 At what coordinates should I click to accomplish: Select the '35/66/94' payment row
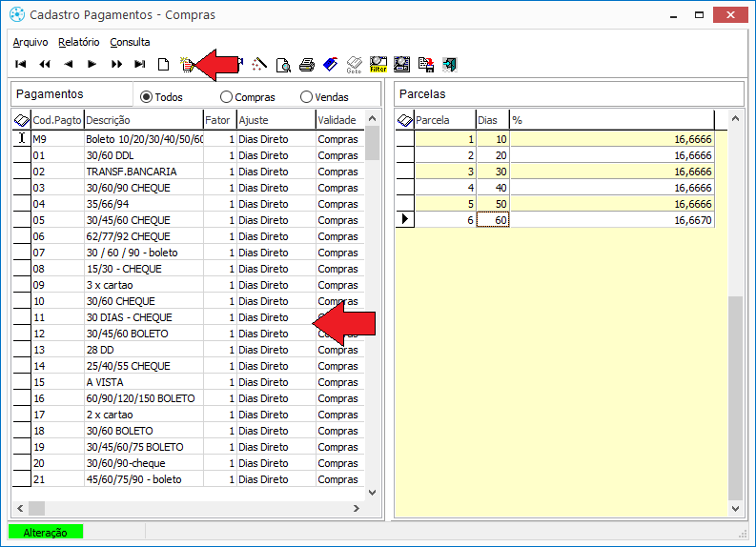(x=188, y=204)
